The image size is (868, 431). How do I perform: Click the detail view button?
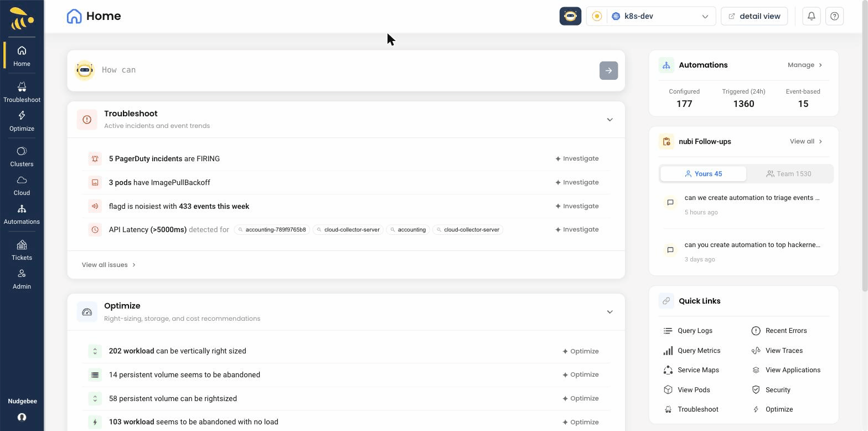(x=754, y=16)
